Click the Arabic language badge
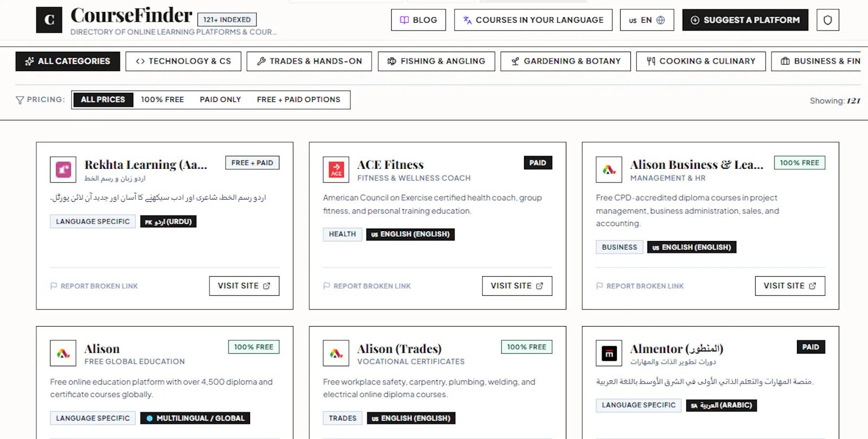Viewport: 868px width, 439px height. coord(722,405)
